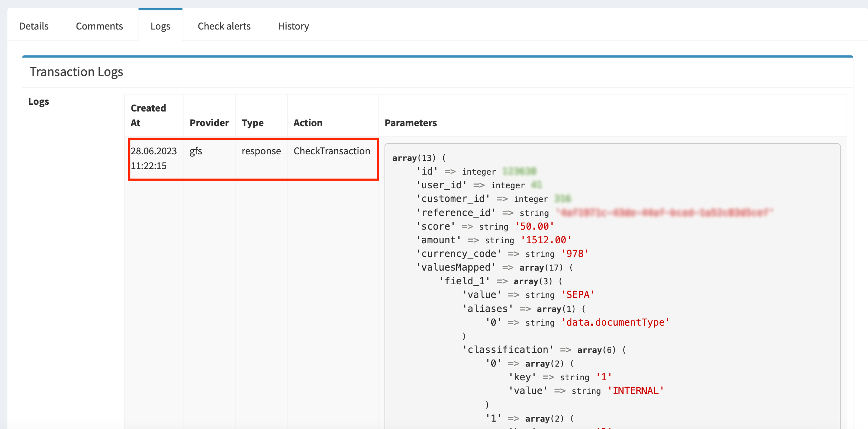The image size is (868, 429).
Task: Click the Created At column header
Action: [148, 115]
